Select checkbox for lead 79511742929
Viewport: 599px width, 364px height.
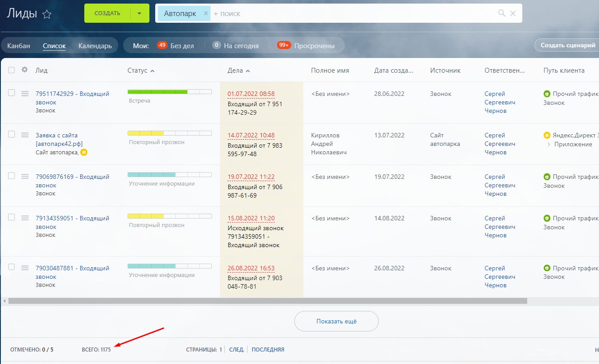[12, 93]
